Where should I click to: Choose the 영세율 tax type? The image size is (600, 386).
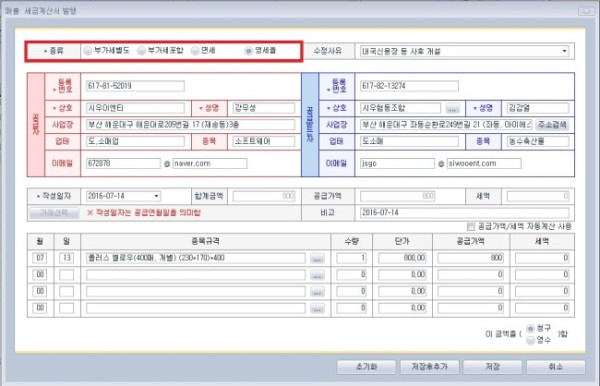[x=249, y=50]
